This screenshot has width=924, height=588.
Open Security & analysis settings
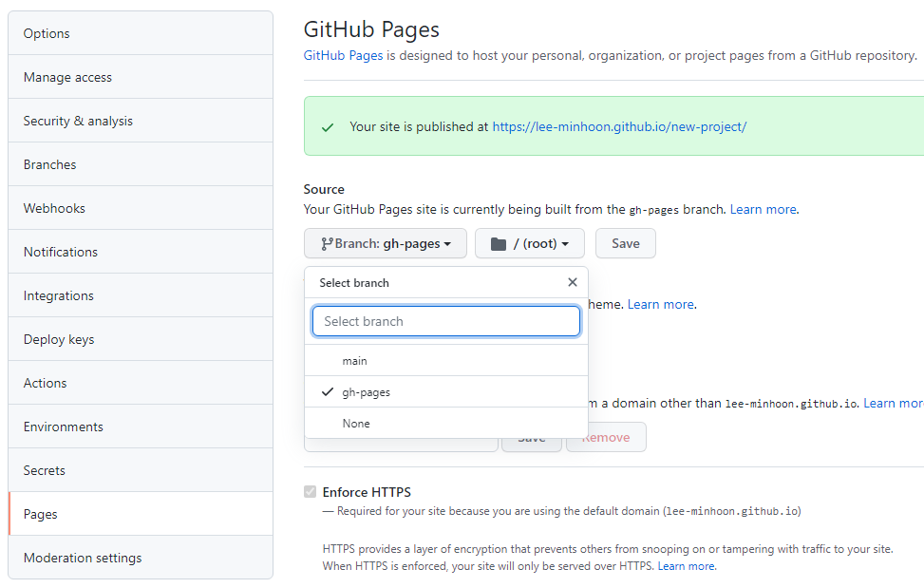141,121
